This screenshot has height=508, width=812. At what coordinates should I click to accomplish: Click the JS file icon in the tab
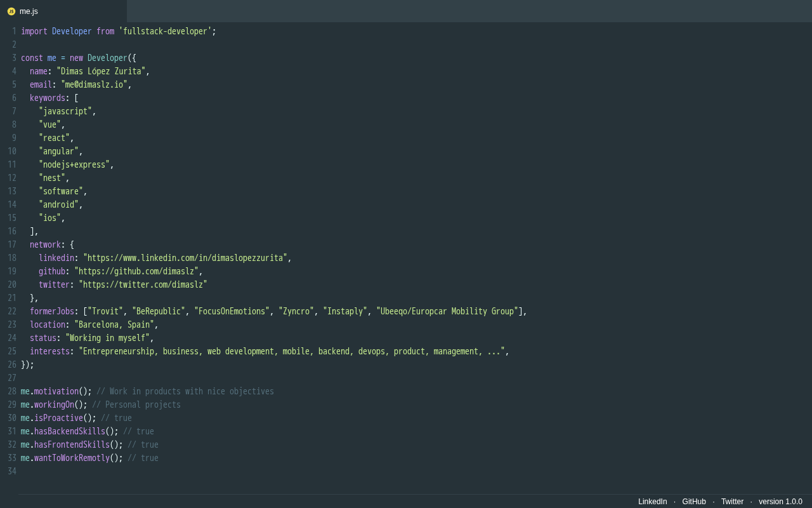click(x=11, y=11)
